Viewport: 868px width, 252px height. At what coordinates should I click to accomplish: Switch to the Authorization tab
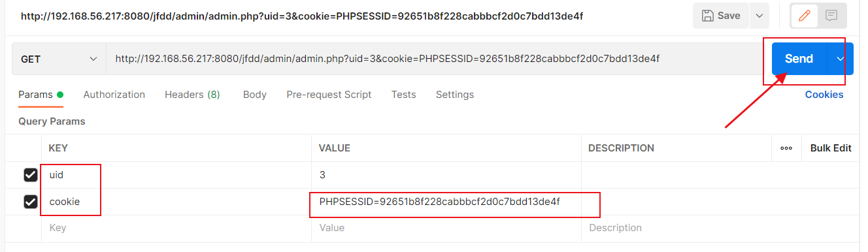click(x=114, y=95)
